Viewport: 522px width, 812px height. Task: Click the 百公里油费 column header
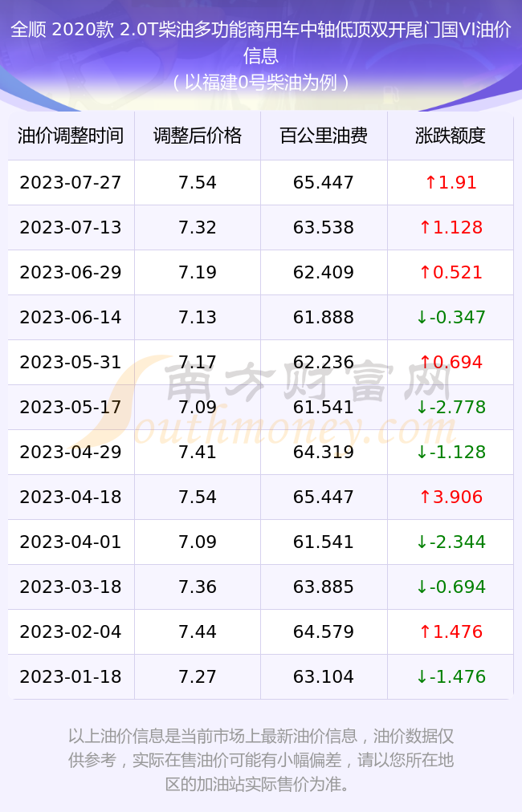pos(324,136)
